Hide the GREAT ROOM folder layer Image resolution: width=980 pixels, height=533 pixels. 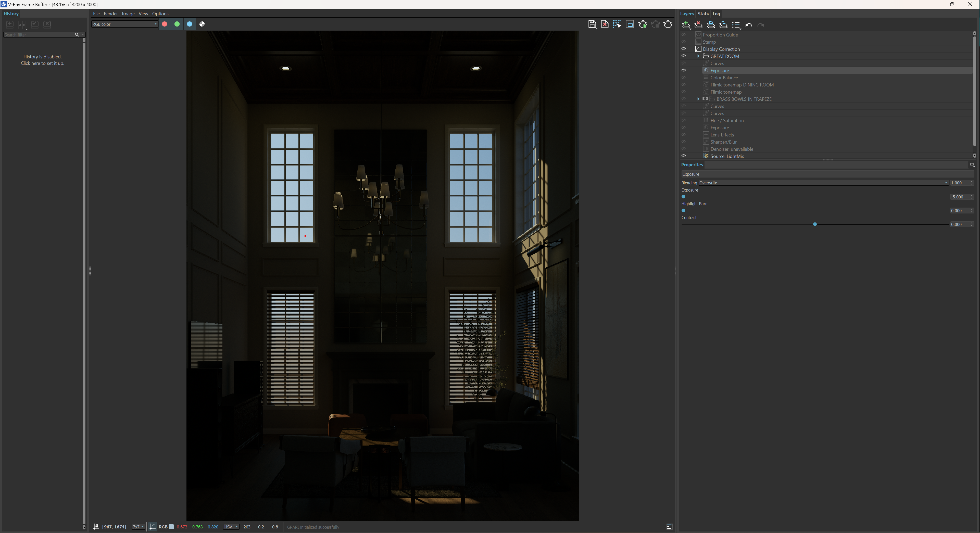coord(684,56)
